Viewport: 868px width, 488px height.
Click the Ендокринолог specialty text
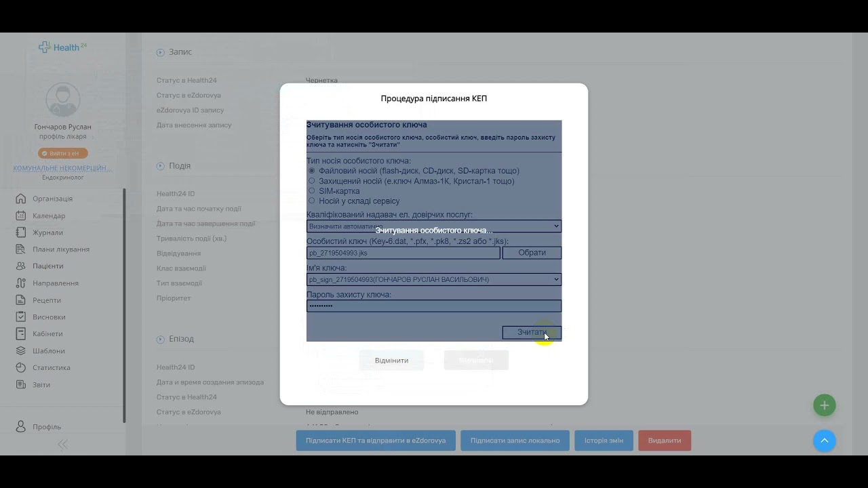[x=62, y=178]
